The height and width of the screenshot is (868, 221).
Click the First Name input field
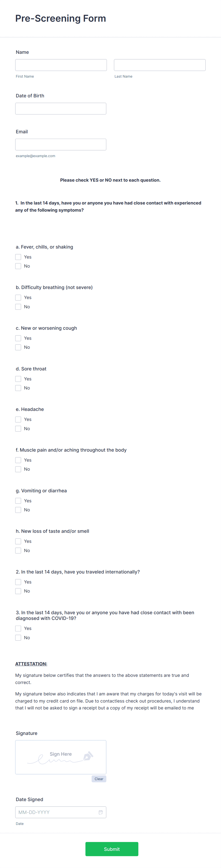coord(61,65)
